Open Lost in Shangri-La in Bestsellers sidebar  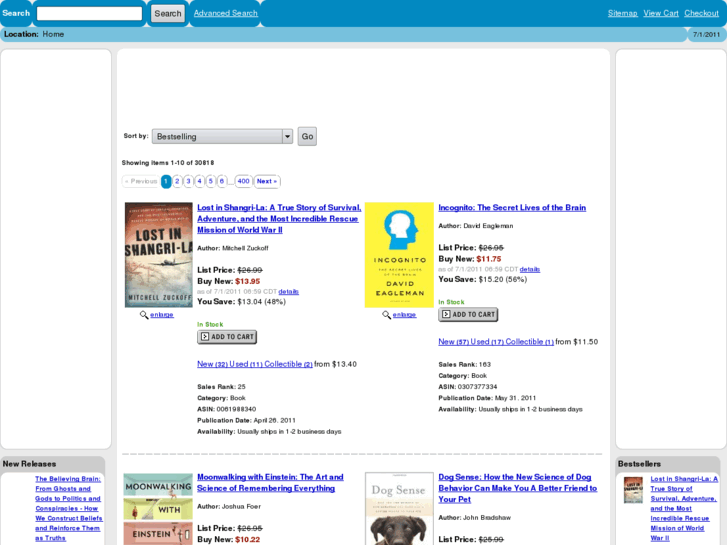click(684, 508)
